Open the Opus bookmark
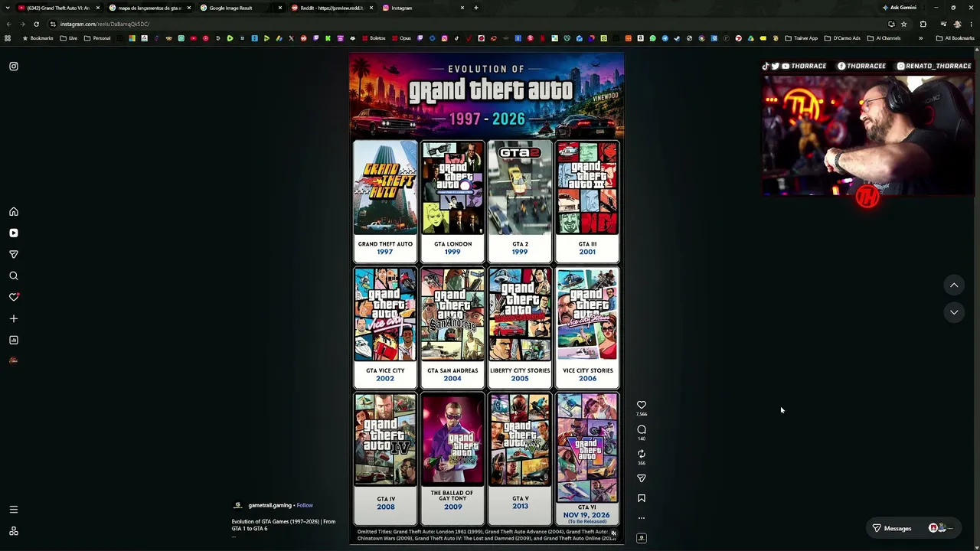This screenshot has width=980, height=551. tap(401, 38)
